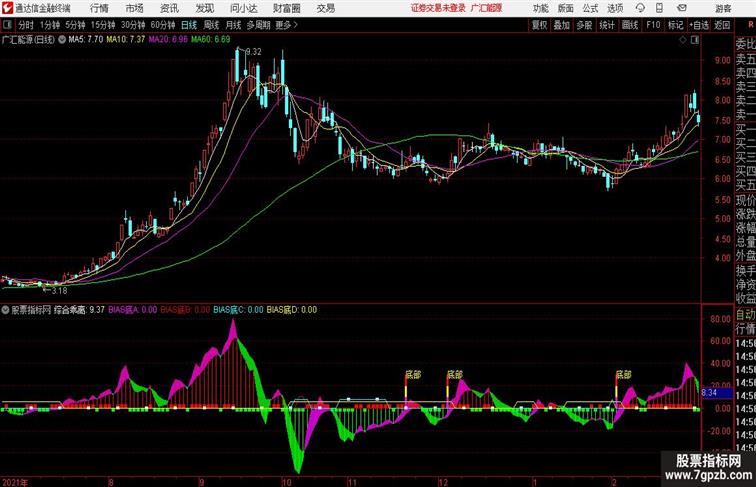756x487 pixels.
Task: Open the mobile phone icon
Action: [x=660, y=8]
